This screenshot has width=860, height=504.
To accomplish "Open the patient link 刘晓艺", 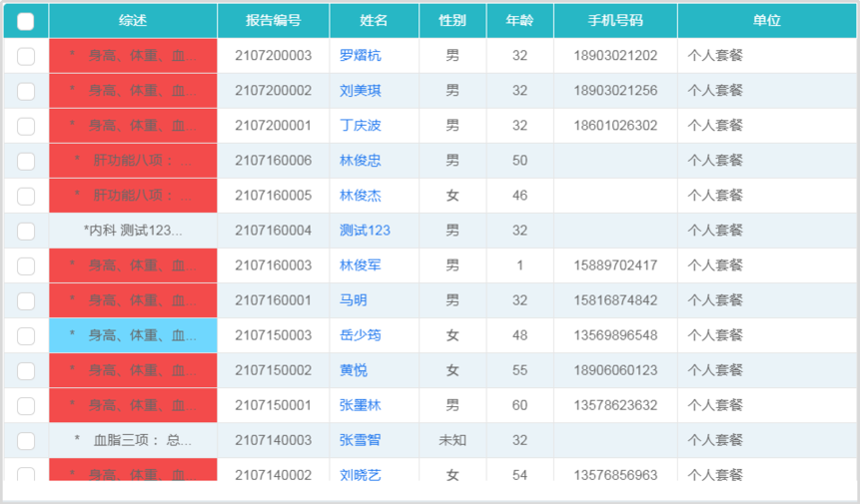I will tap(360, 475).
